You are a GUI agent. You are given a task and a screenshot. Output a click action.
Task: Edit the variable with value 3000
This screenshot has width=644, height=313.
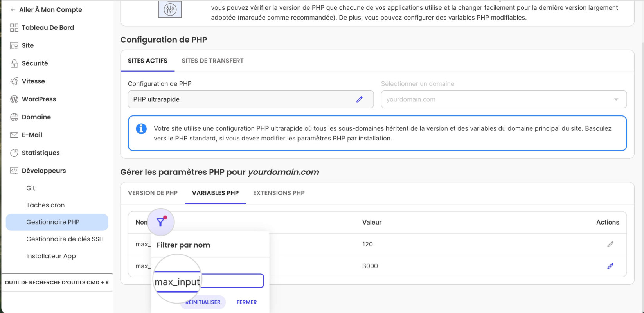click(x=610, y=266)
